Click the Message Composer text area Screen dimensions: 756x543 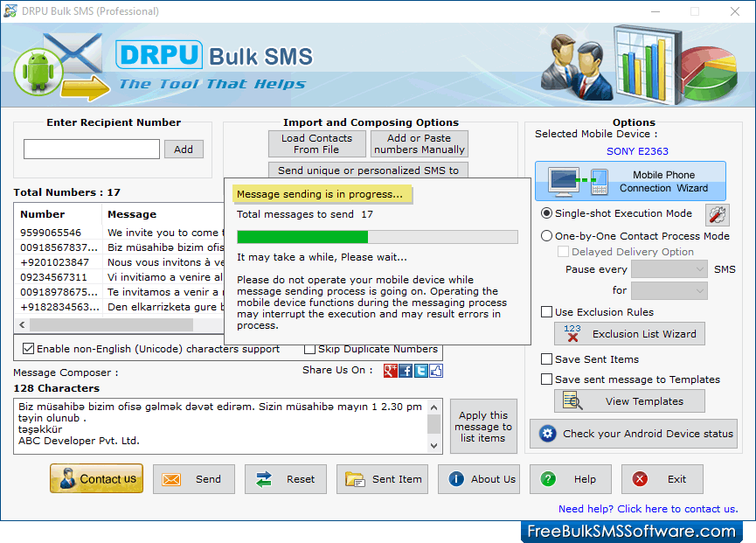[x=221, y=427]
